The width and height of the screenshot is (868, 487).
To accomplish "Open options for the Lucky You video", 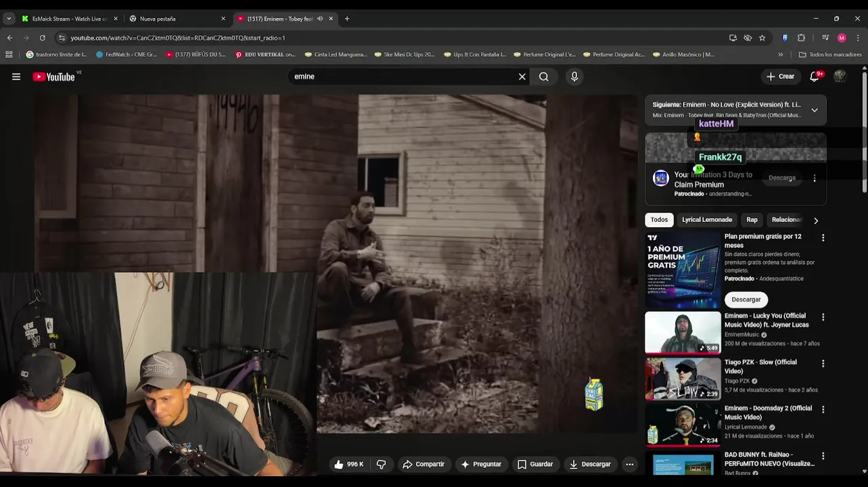I will 823,317.
